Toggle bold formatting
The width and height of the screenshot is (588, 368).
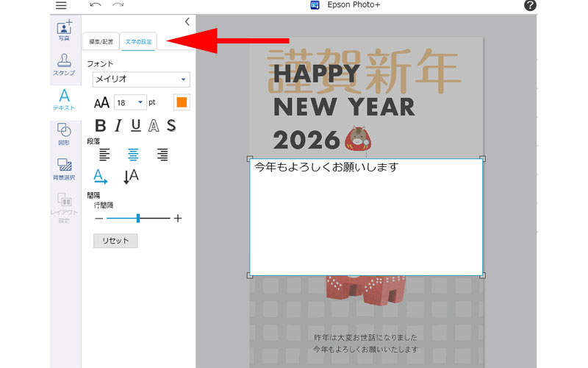coord(100,125)
